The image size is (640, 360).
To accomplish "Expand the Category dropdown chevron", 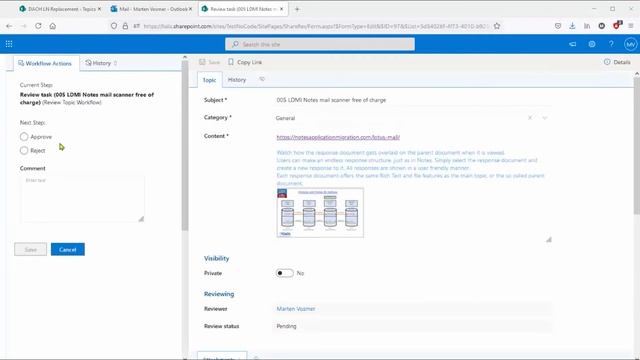I will coord(544,118).
